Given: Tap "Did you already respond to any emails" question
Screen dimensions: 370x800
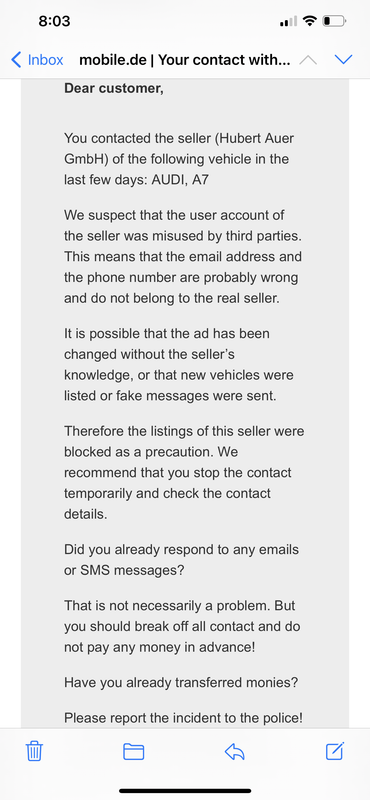Looking at the screenshot, I should [181, 549].
